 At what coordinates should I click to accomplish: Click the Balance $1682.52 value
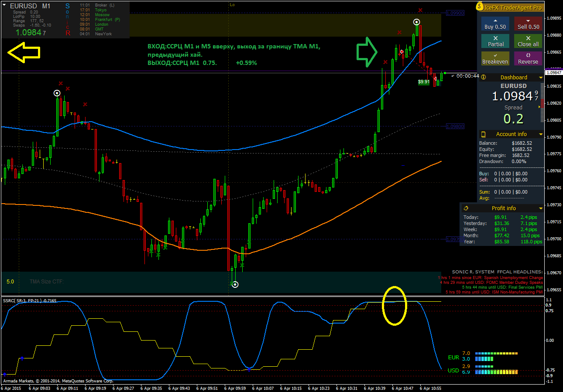pyautogui.click(x=522, y=143)
